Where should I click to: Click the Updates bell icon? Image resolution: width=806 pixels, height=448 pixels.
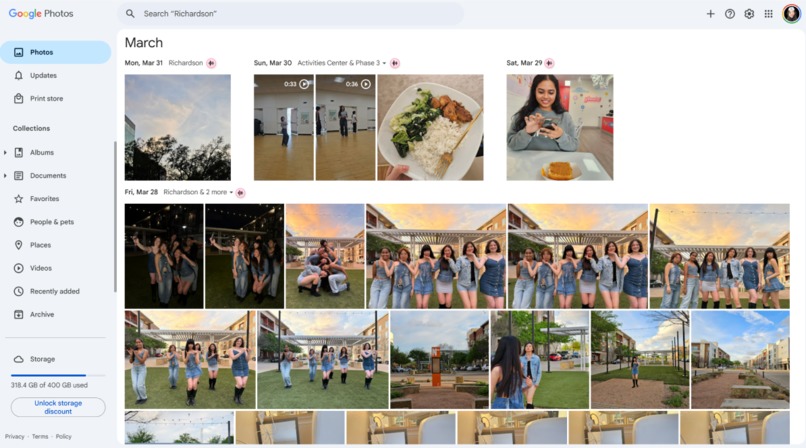19,76
